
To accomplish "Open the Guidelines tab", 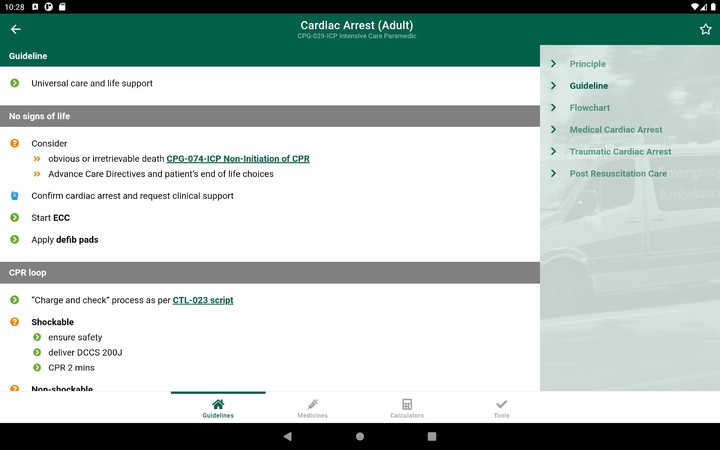I will pyautogui.click(x=218, y=408).
